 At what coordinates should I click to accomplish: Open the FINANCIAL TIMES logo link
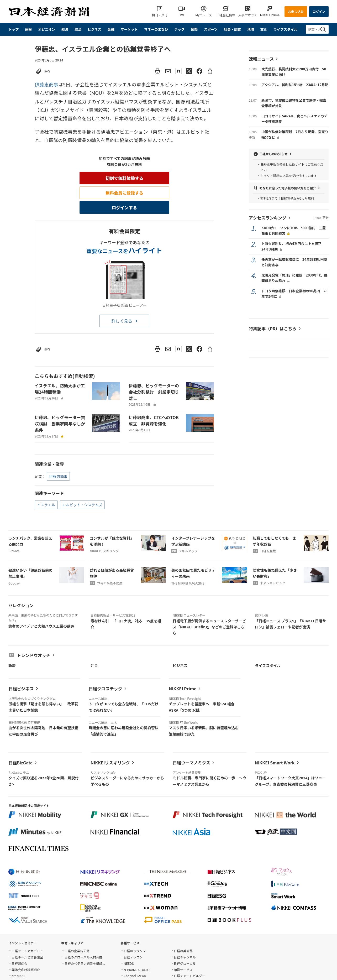38,848
